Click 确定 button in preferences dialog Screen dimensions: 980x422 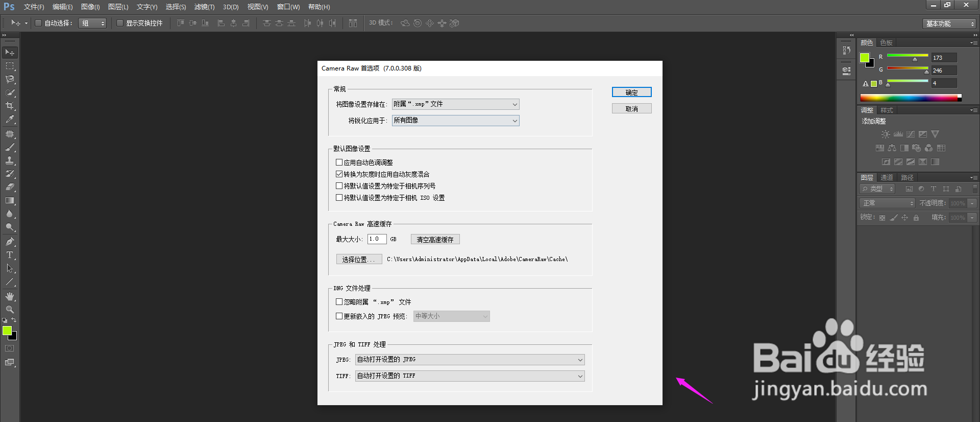(632, 92)
